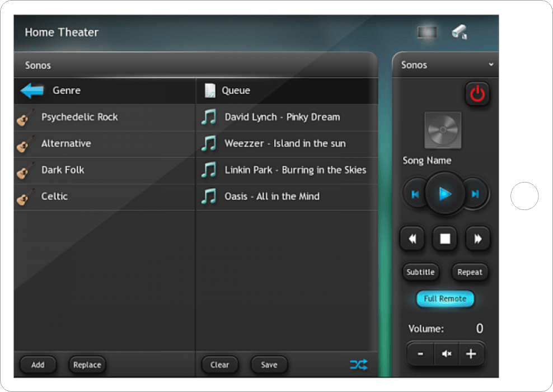Clear the queue with Clear button
The width and height of the screenshot is (553, 392).
pos(219,365)
